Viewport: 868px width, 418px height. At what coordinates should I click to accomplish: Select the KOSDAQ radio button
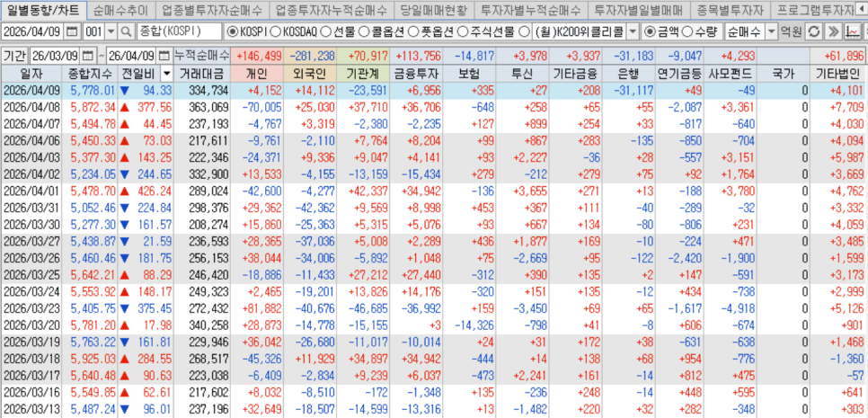click(276, 31)
